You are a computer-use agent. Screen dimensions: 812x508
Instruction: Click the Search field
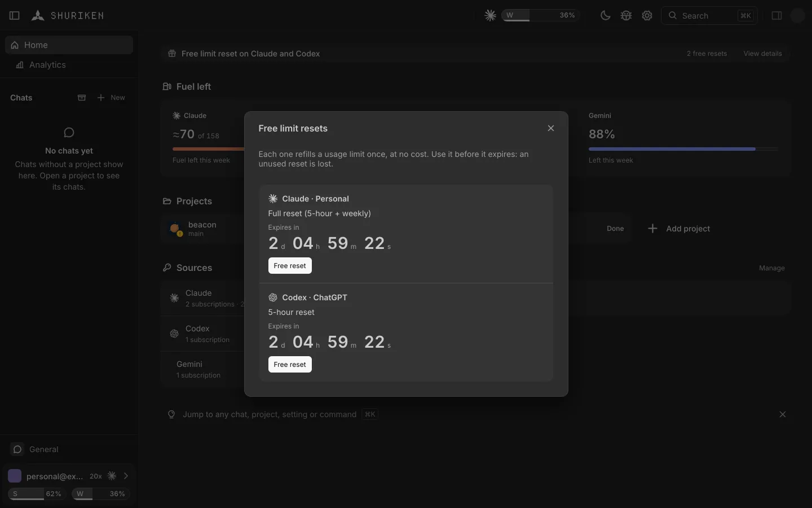709,16
